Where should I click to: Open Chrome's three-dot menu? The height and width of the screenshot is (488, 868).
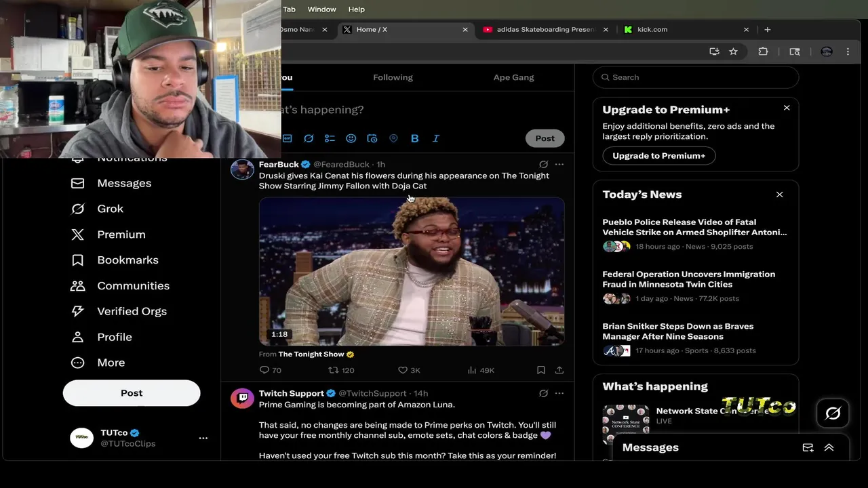[848, 52]
